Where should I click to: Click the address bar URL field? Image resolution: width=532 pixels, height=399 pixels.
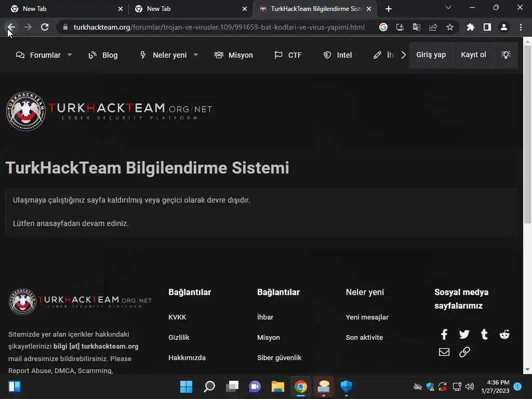(219, 27)
